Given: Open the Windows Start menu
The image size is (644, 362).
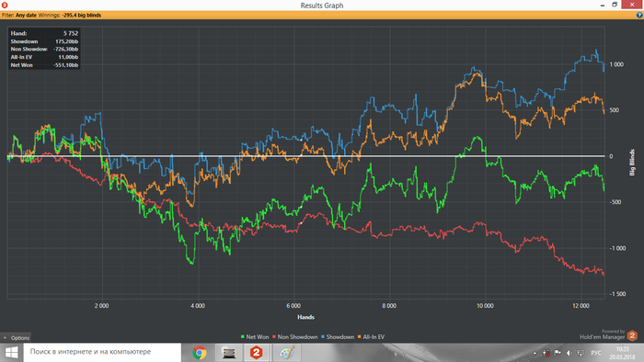Looking at the screenshot, I should [x=11, y=353].
